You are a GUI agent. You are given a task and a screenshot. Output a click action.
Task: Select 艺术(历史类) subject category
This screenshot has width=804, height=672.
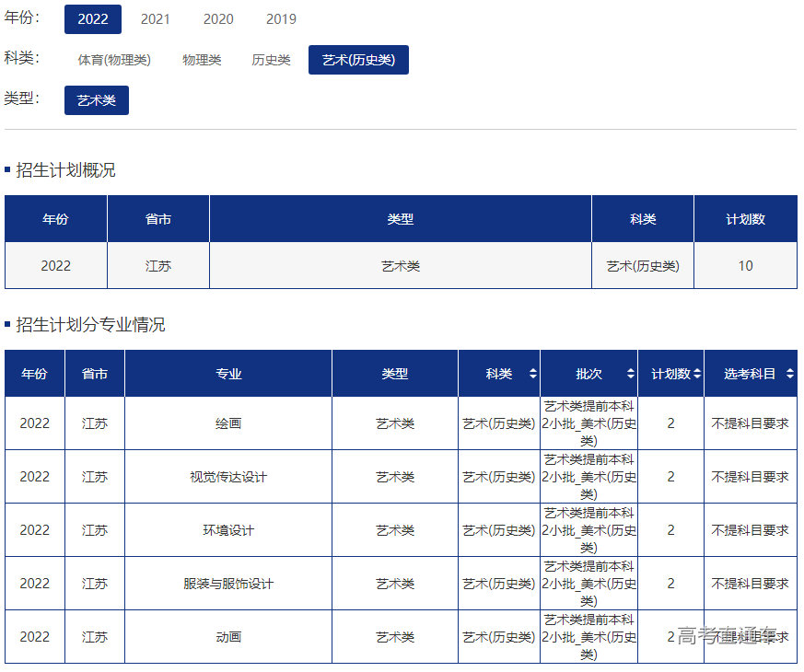358,60
